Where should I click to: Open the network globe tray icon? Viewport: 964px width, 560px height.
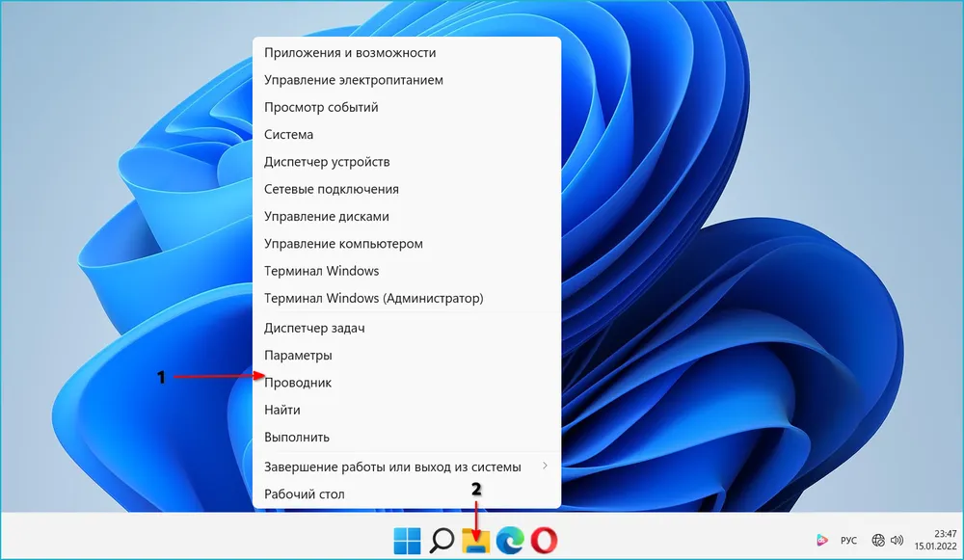pos(878,541)
